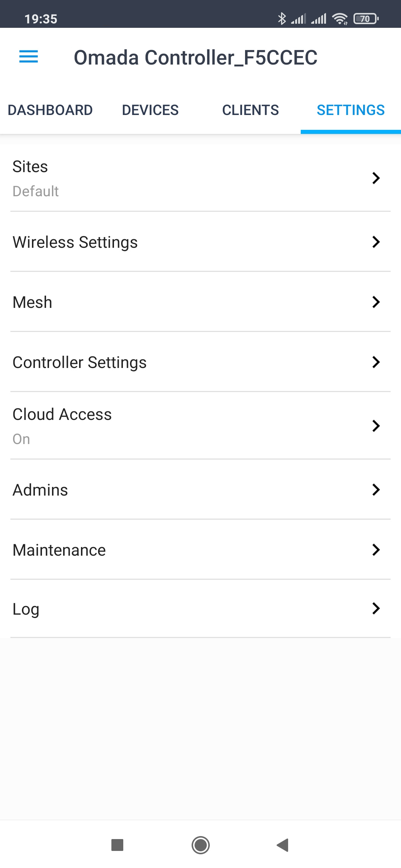Screen dimensions: 401x868
Task: Tap the recent apps square button
Action: click(x=117, y=845)
